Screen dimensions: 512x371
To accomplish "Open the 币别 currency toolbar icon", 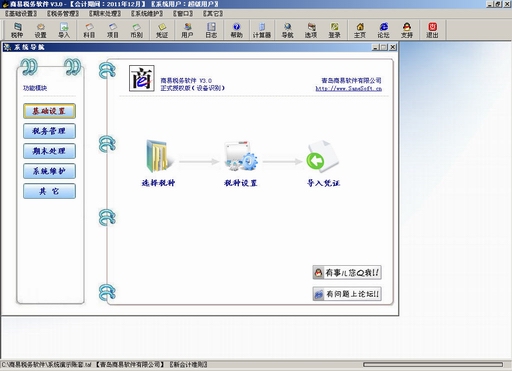I will coord(136,30).
